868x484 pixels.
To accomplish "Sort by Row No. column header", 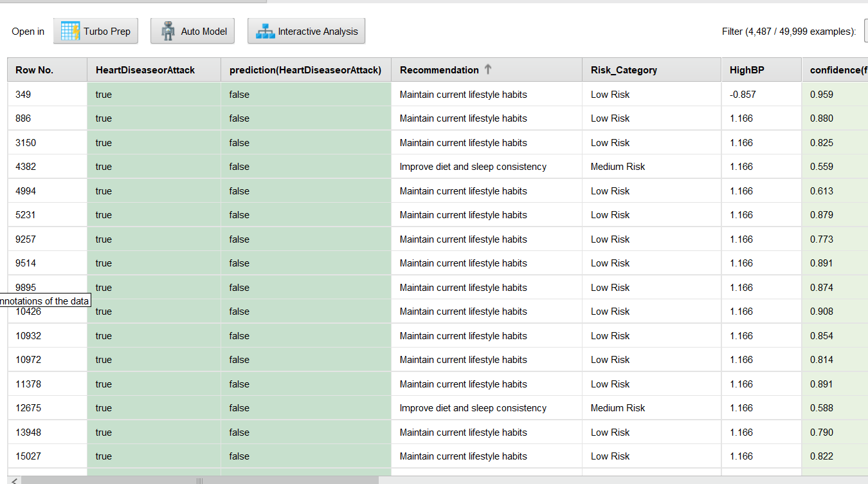I will [x=47, y=70].
